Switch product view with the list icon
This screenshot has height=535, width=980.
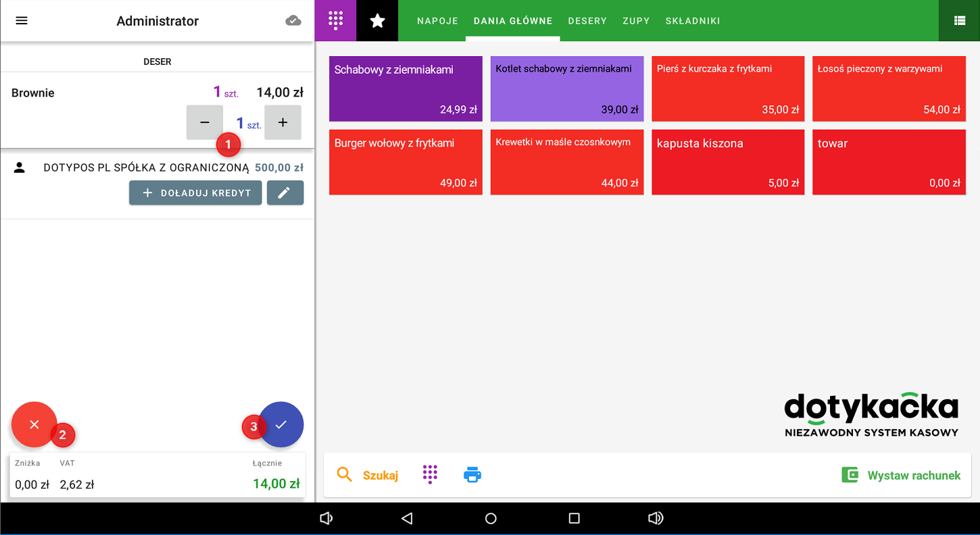(x=959, y=21)
